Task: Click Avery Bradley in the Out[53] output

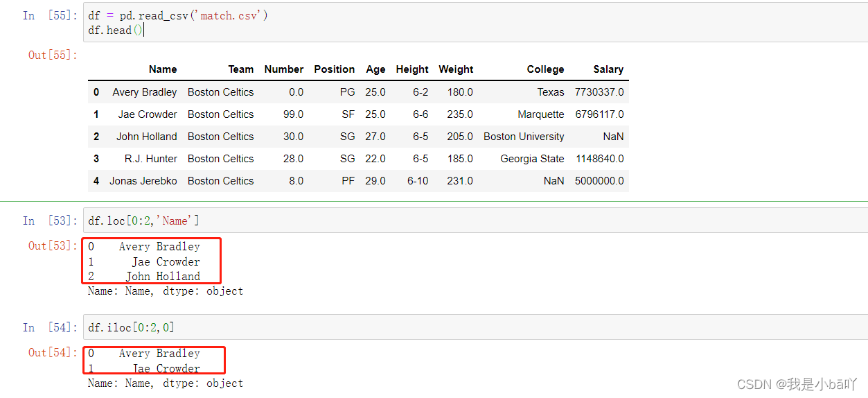Action: click(159, 247)
